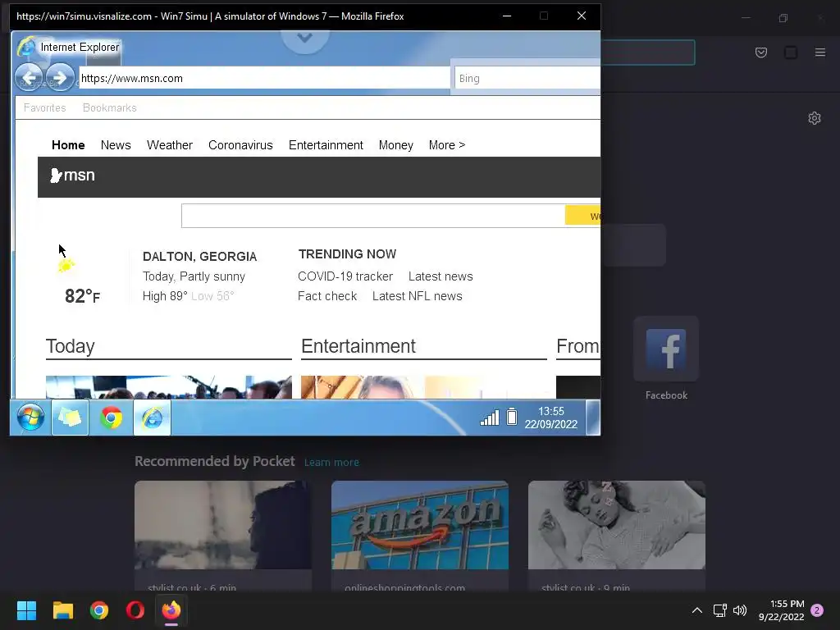Open the Windows 7 Start orb
This screenshot has height=630, width=840.
[x=30, y=418]
